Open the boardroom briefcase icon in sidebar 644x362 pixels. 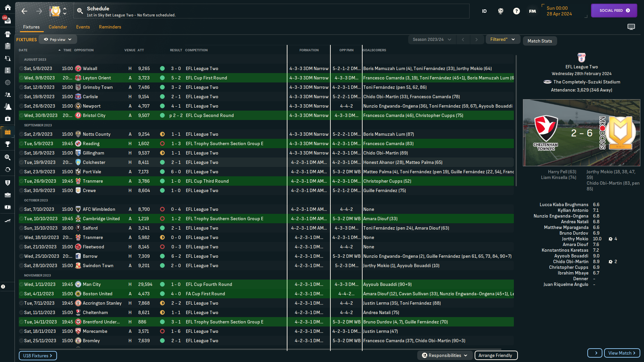tap(7, 195)
